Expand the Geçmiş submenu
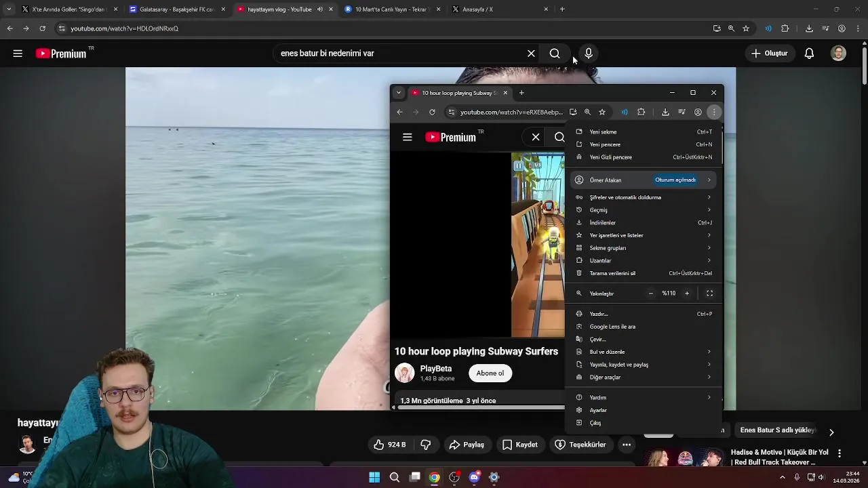 (x=644, y=210)
